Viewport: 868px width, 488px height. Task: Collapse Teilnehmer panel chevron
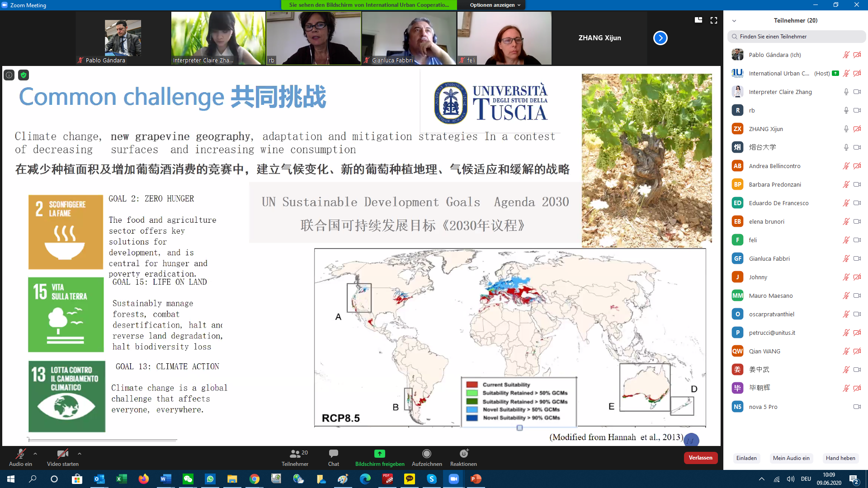pyautogui.click(x=734, y=21)
